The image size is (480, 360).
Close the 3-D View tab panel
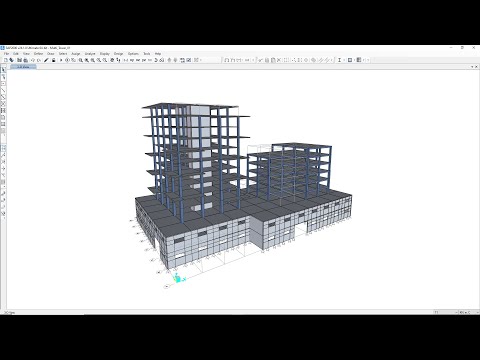tap(476, 67)
